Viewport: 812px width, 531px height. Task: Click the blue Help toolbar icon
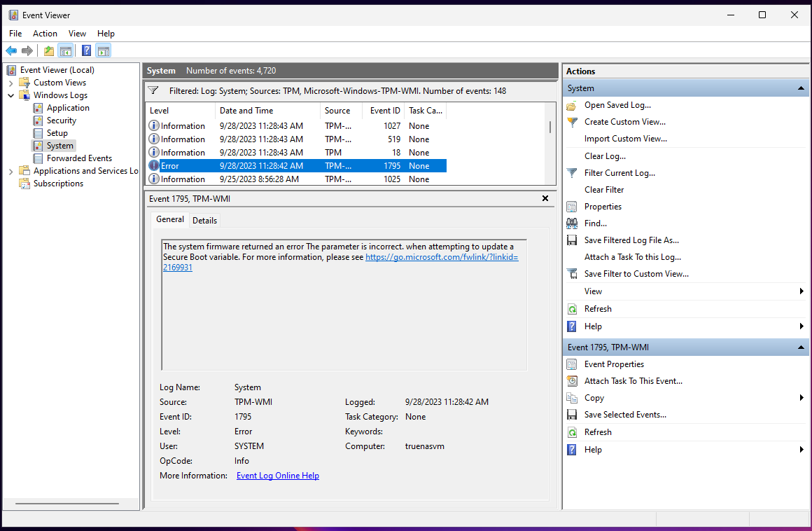point(87,50)
